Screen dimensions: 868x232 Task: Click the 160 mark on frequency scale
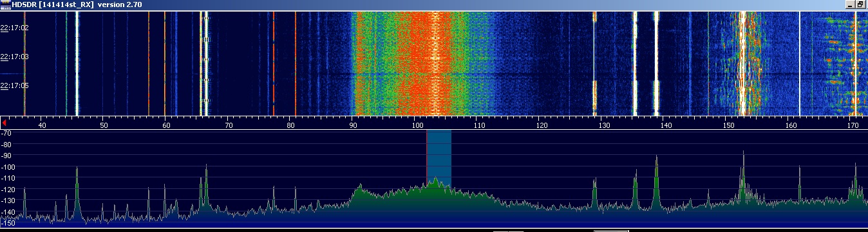pyautogui.click(x=790, y=126)
